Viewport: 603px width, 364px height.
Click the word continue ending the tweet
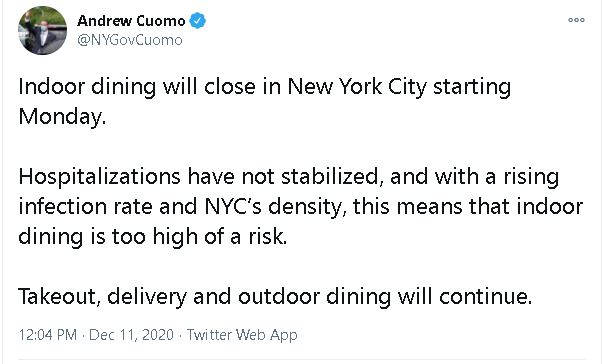(486, 297)
